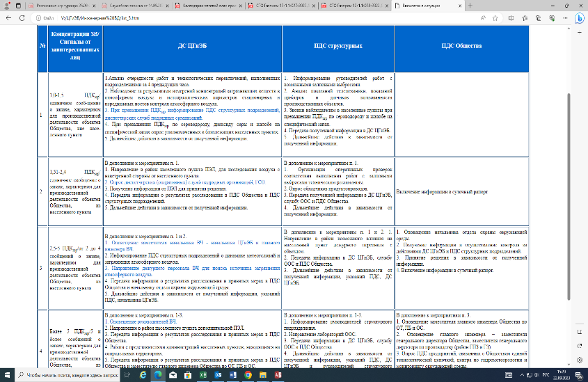This screenshot has height=382, width=588.
Task: Open the Windows Start menu
Action: (x=7, y=375)
